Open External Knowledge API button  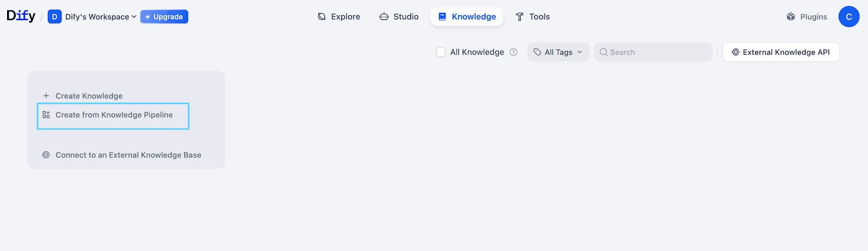point(781,52)
